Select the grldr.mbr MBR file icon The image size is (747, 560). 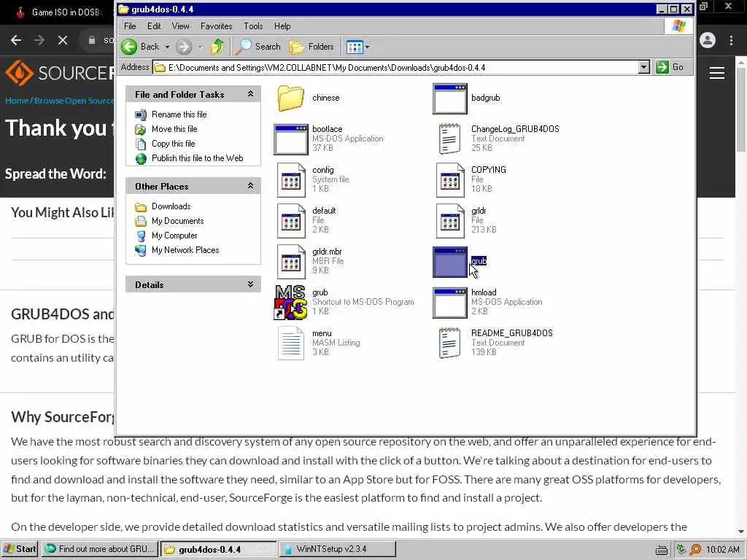click(x=291, y=262)
